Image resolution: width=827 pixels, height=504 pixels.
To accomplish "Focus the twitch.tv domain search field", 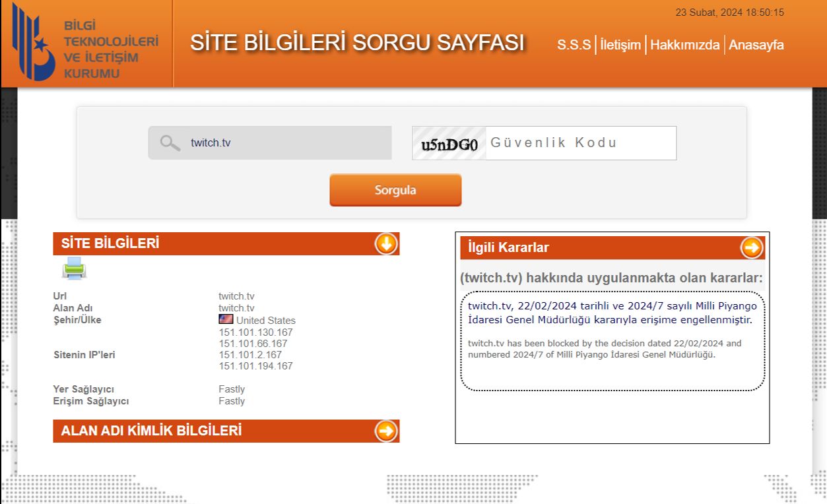I will pyautogui.click(x=284, y=142).
